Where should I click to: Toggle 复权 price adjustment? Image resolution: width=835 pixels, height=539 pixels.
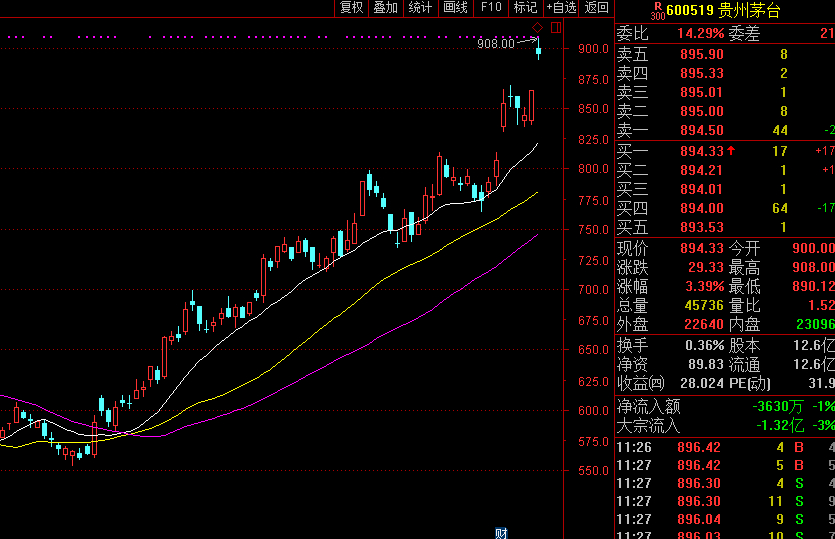coord(351,8)
